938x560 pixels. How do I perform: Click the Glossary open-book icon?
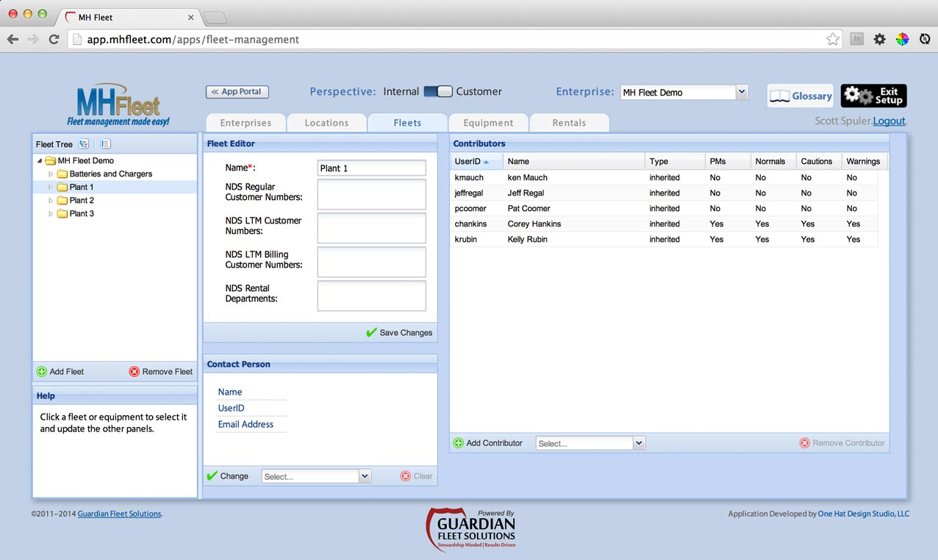(x=779, y=96)
